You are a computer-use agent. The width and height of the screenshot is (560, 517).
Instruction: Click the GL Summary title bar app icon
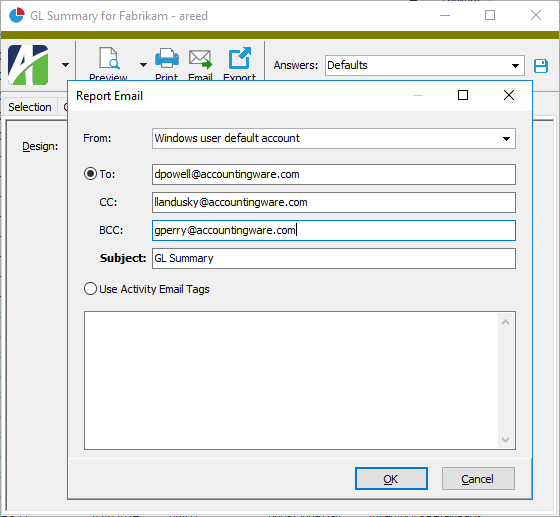tap(16, 15)
